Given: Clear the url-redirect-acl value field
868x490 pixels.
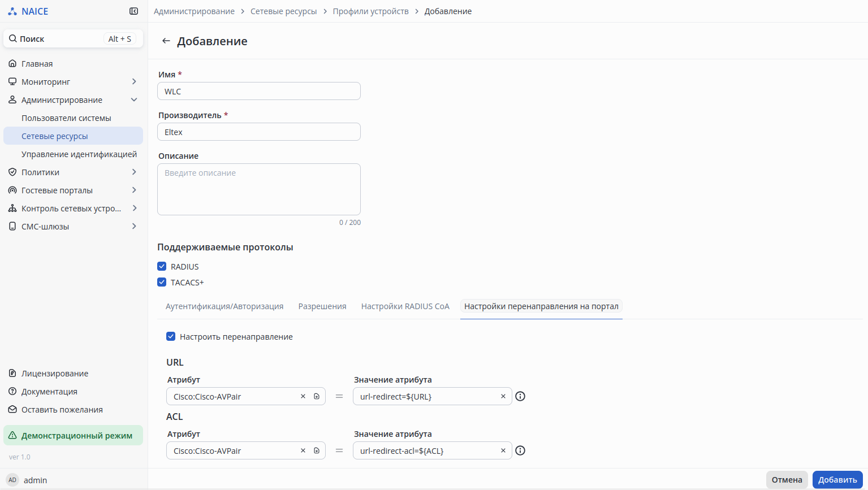Looking at the screenshot, I should (x=503, y=450).
